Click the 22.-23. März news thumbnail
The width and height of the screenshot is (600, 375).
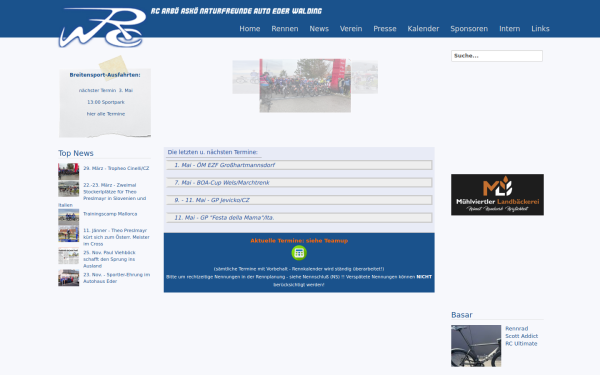pos(68,189)
